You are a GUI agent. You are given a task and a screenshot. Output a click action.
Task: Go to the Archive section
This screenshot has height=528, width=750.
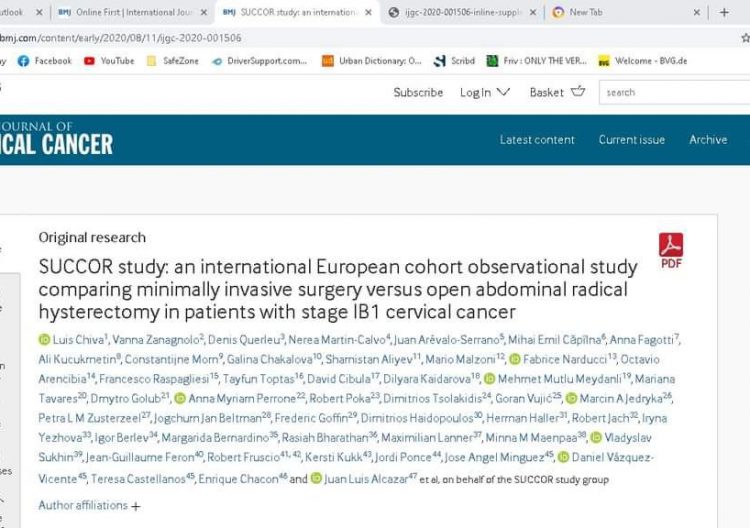tap(708, 139)
